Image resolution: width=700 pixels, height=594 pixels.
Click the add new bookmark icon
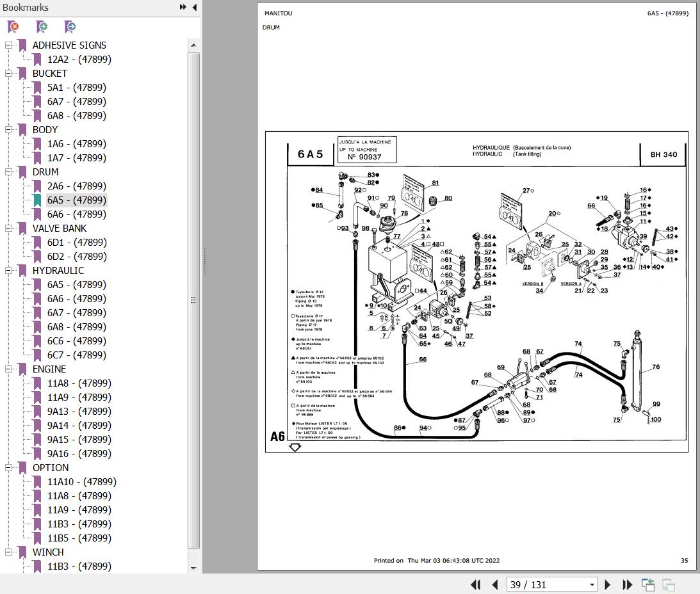pos(42,27)
